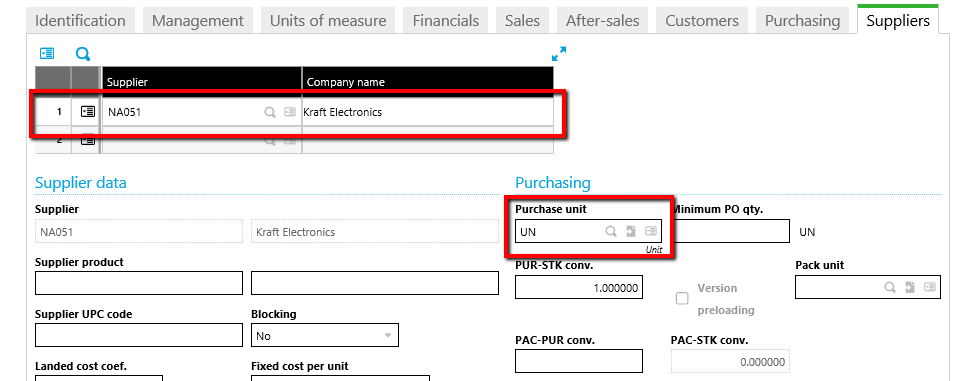This screenshot has height=381, width=972.
Task: Click the NA051 supplier cell
Action: pyautogui.click(x=202, y=112)
